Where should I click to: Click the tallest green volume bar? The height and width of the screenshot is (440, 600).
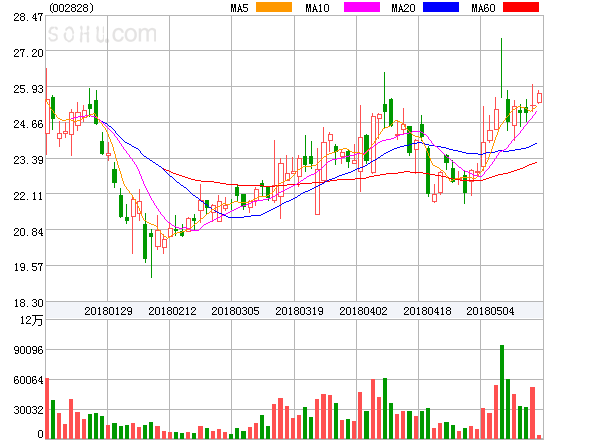pos(502,392)
